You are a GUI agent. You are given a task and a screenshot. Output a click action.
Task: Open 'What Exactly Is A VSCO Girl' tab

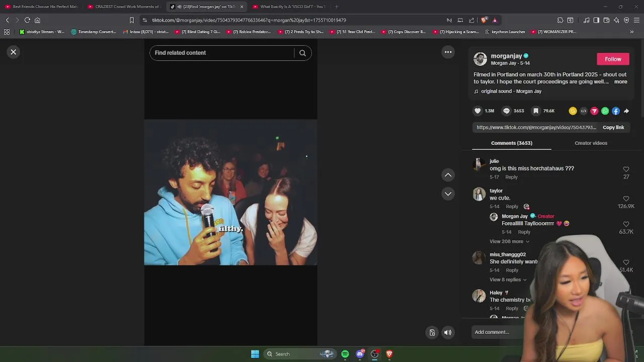289,7
